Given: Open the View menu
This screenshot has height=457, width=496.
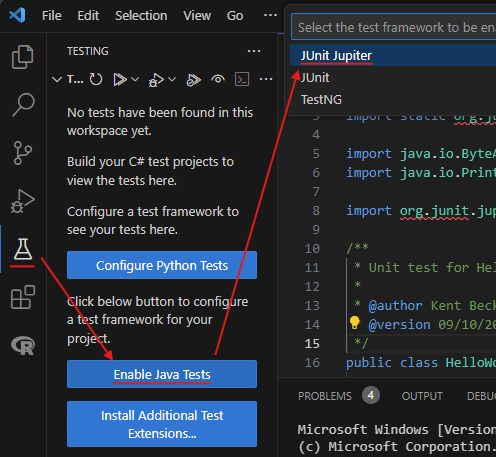Looking at the screenshot, I should point(197,16).
